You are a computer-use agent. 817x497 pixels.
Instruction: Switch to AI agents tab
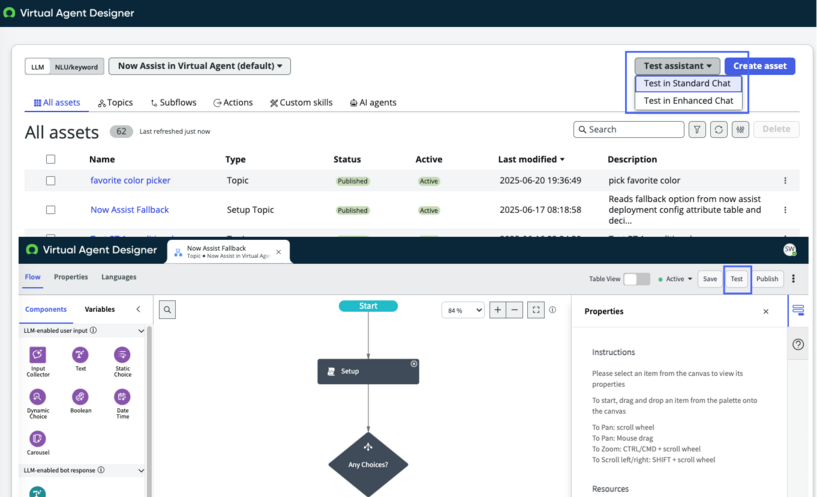pyautogui.click(x=373, y=103)
